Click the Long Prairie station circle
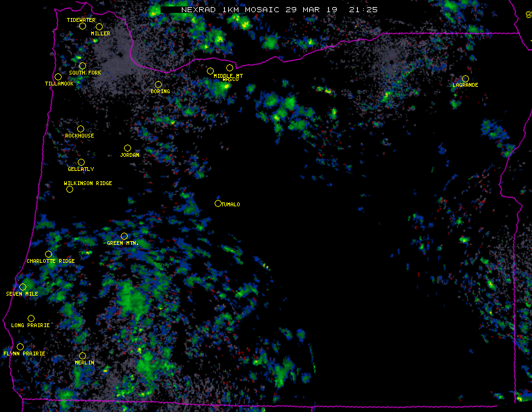The height and width of the screenshot is (412, 532). tap(31, 319)
